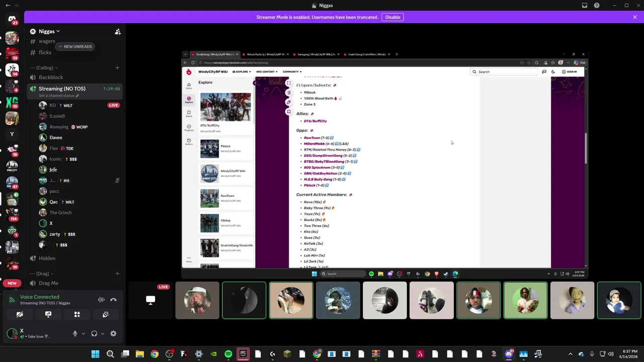Open the RawTown opps link in wiki
Image resolution: width=644 pixels, height=362 pixels.
coord(312,138)
